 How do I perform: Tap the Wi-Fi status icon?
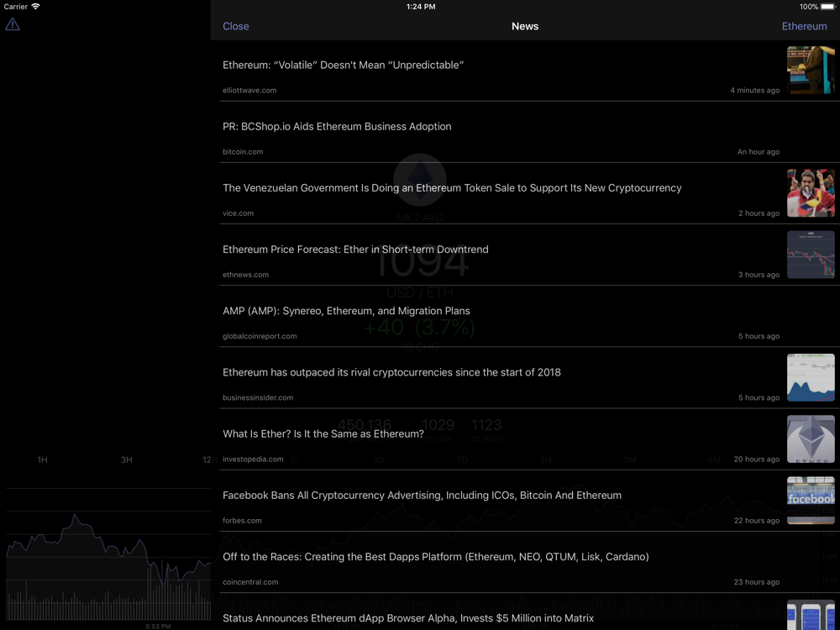click(x=35, y=7)
